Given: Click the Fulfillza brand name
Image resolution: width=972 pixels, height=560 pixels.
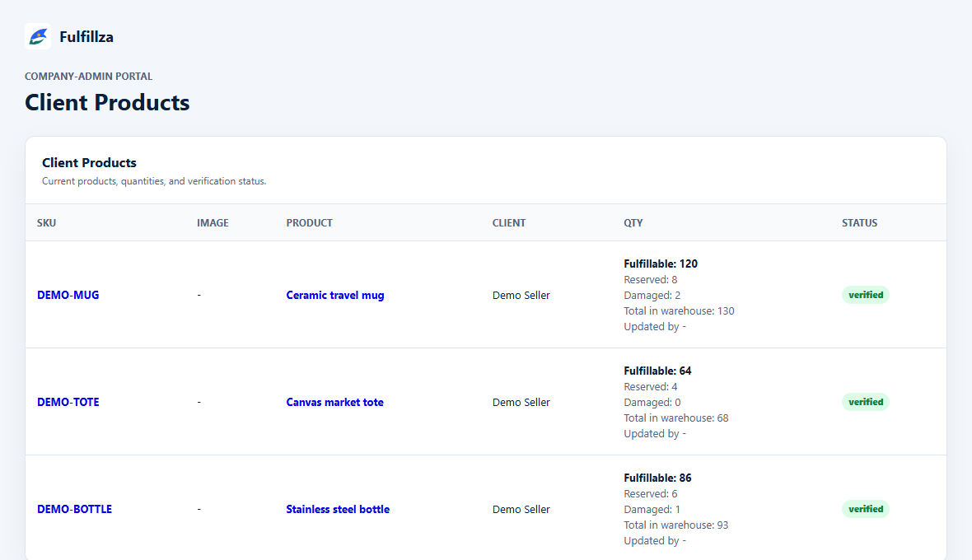Looking at the screenshot, I should (86, 37).
